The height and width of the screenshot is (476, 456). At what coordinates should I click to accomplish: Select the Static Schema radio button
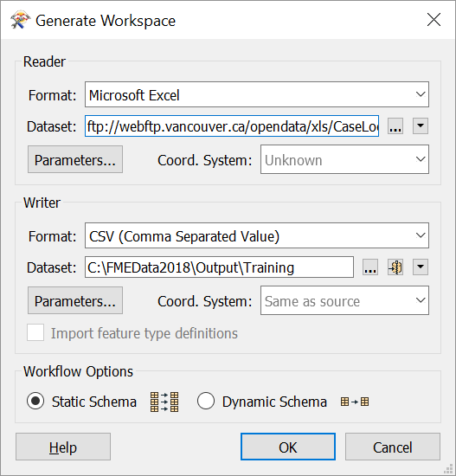[35, 401]
